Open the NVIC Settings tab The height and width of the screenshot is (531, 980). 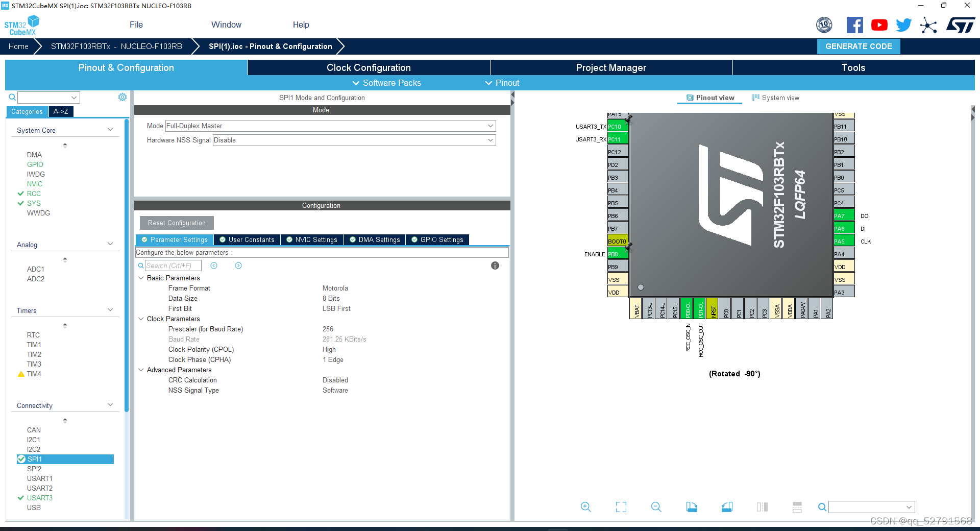(x=311, y=240)
